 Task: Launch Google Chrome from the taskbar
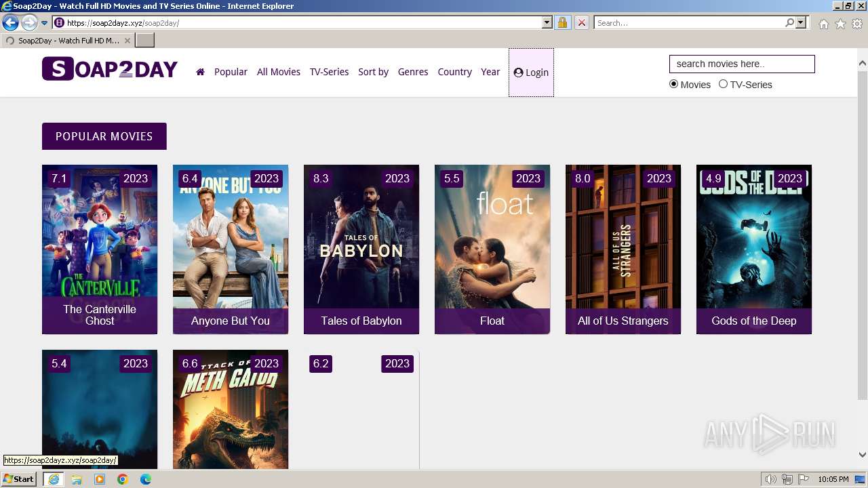pyautogui.click(x=123, y=479)
